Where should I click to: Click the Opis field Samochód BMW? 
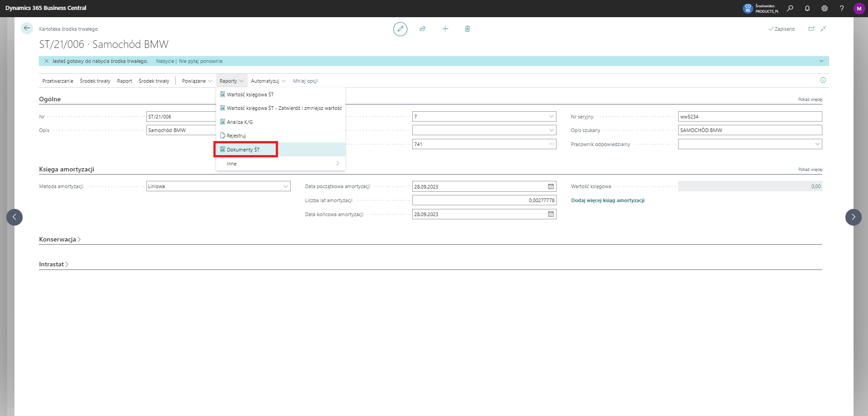pyautogui.click(x=181, y=130)
